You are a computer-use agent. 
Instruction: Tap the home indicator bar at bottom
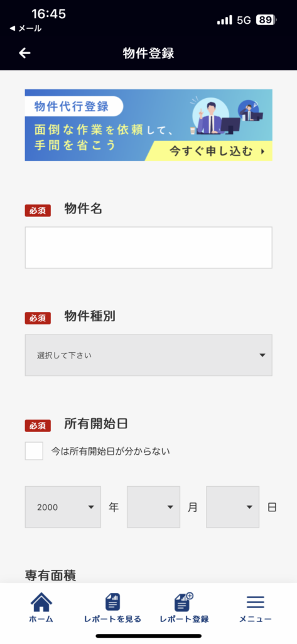(x=148, y=636)
